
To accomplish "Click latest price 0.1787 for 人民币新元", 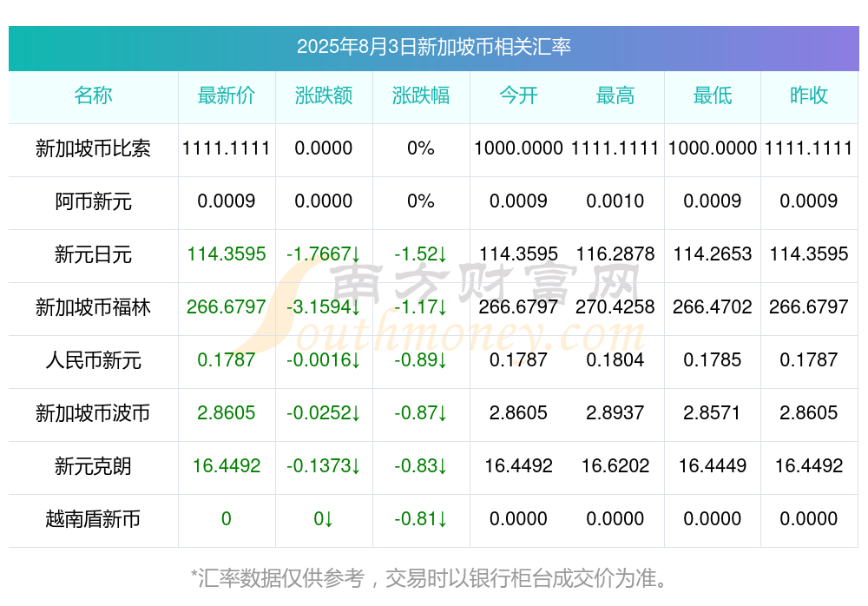I will pos(227,360).
